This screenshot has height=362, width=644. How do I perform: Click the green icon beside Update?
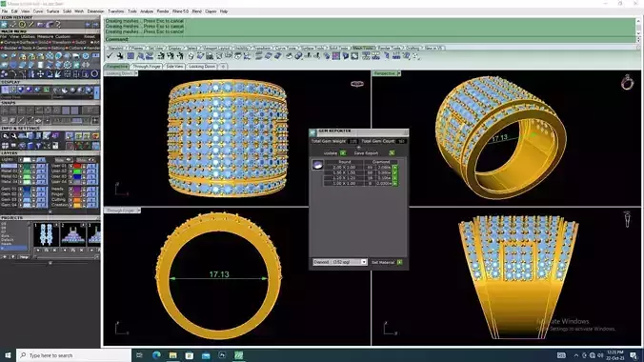pos(343,152)
